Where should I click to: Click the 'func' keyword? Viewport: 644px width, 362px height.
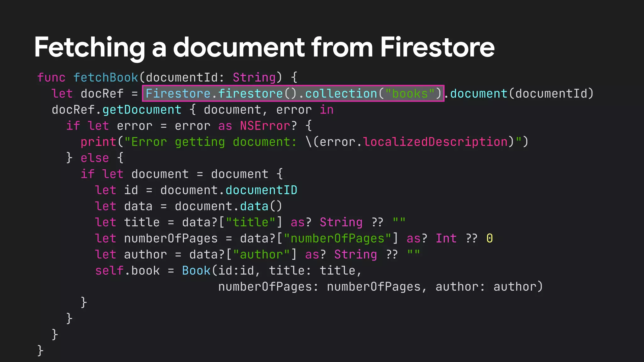pyautogui.click(x=51, y=77)
